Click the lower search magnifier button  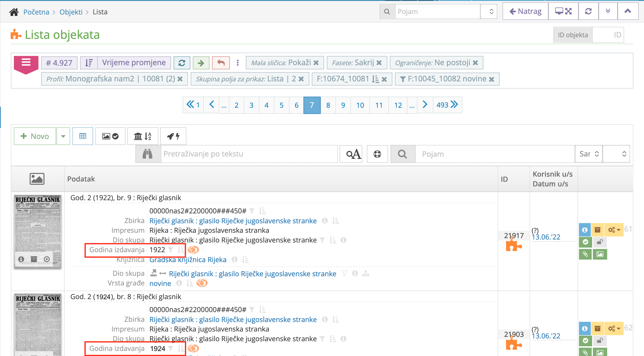pos(403,154)
